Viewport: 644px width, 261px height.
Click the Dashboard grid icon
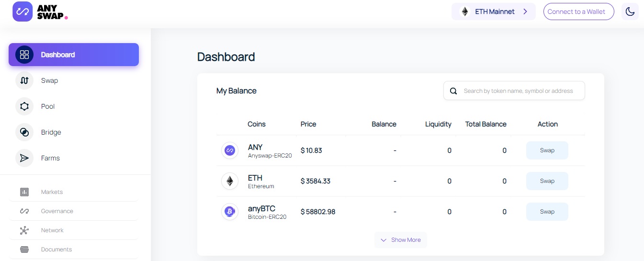(24, 55)
